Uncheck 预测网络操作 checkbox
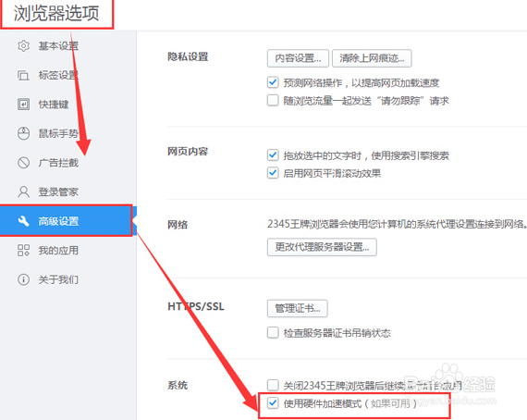 (273, 82)
